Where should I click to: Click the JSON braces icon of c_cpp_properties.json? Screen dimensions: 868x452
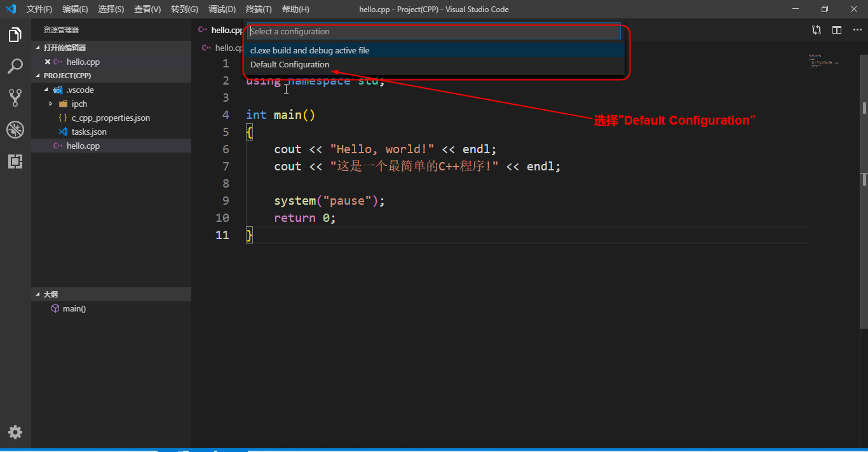(x=63, y=118)
